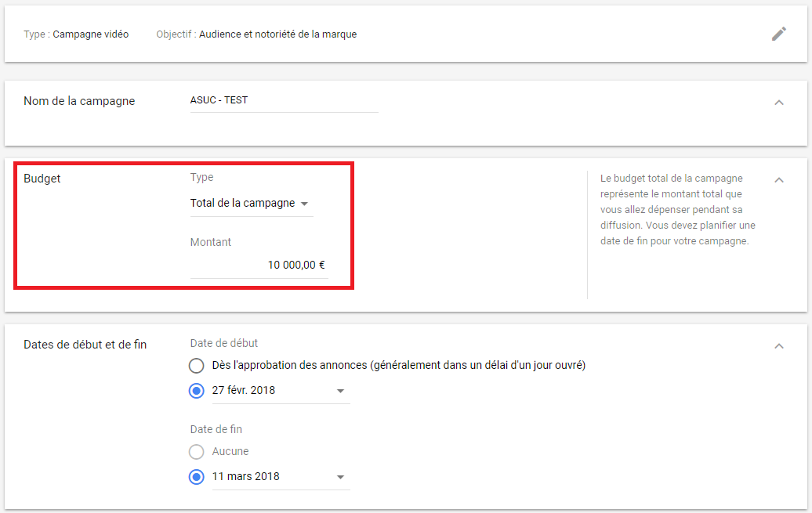Image resolution: width=812 pixels, height=513 pixels.
Task: Click the pencil edit icon for campaign type
Action: click(x=778, y=34)
